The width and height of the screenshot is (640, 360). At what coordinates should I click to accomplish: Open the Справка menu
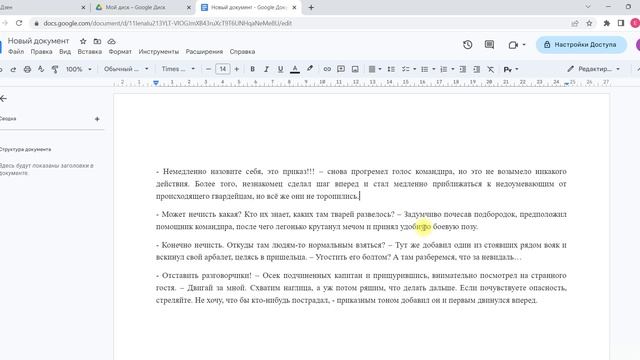coord(242,52)
